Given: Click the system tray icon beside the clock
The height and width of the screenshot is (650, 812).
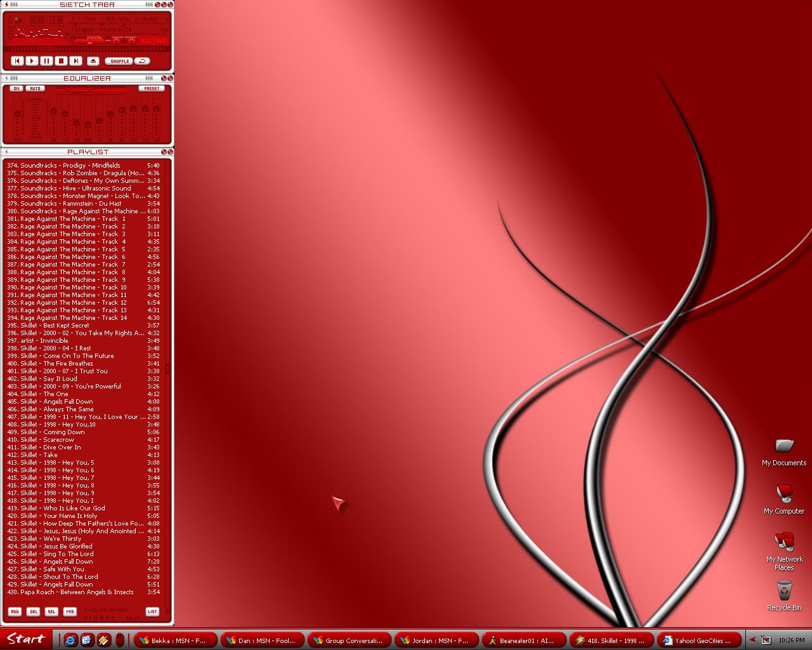Looking at the screenshot, I should coord(766,640).
